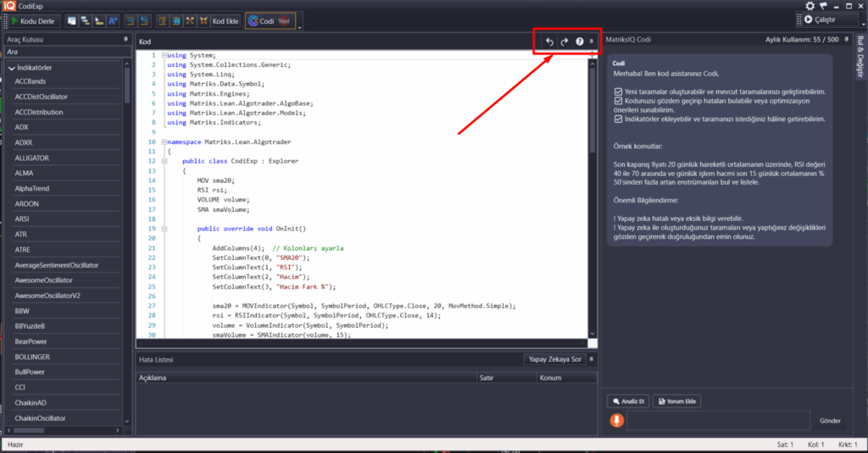Click the A+ font size toolbar icon
The image size is (868, 453).
click(113, 20)
